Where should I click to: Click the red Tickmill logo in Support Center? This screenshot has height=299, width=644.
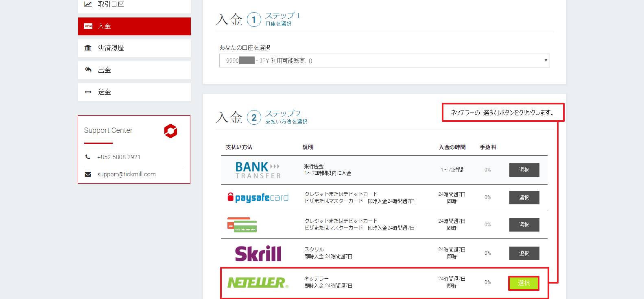click(x=170, y=131)
